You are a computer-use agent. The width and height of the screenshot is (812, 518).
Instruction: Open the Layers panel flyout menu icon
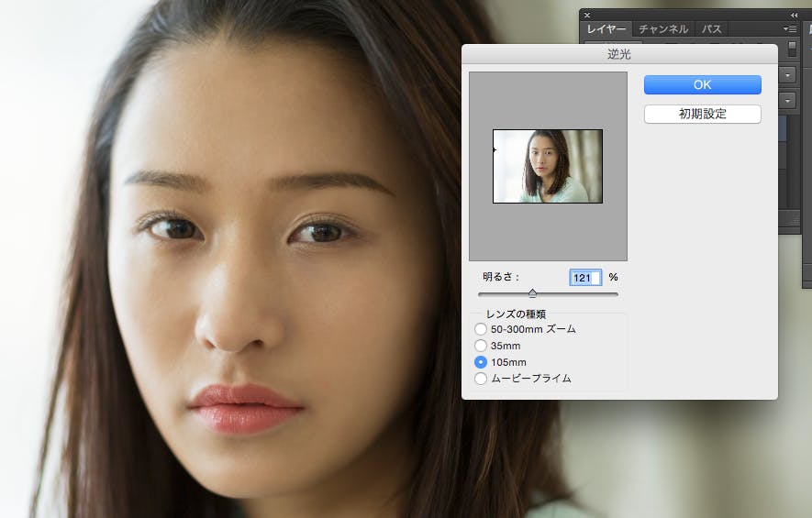[x=790, y=29]
